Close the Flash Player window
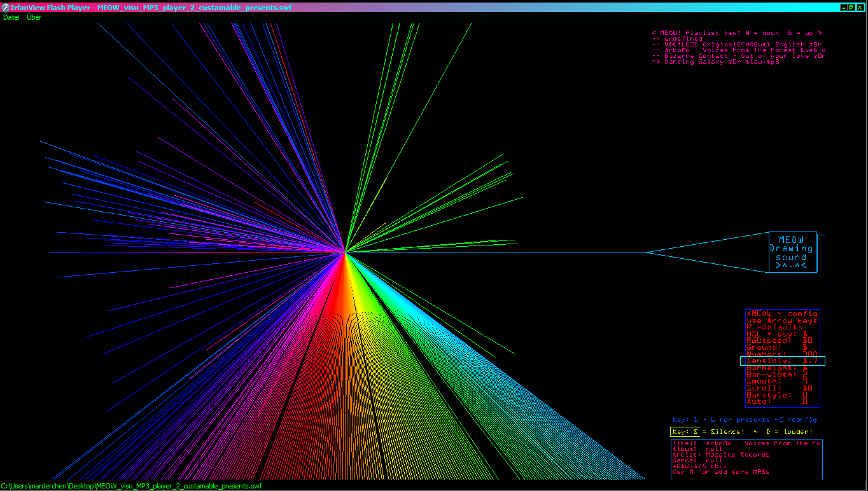This screenshot has height=491, width=868. (x=860, y=7)
